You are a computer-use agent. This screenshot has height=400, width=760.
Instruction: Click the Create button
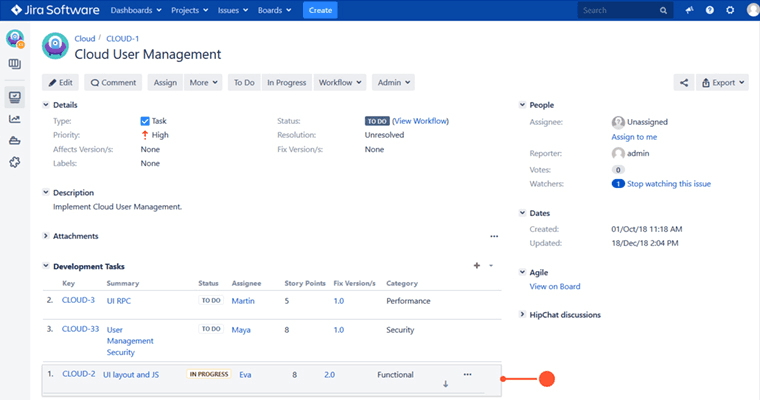pyautogui.click(x=320, y=10)
